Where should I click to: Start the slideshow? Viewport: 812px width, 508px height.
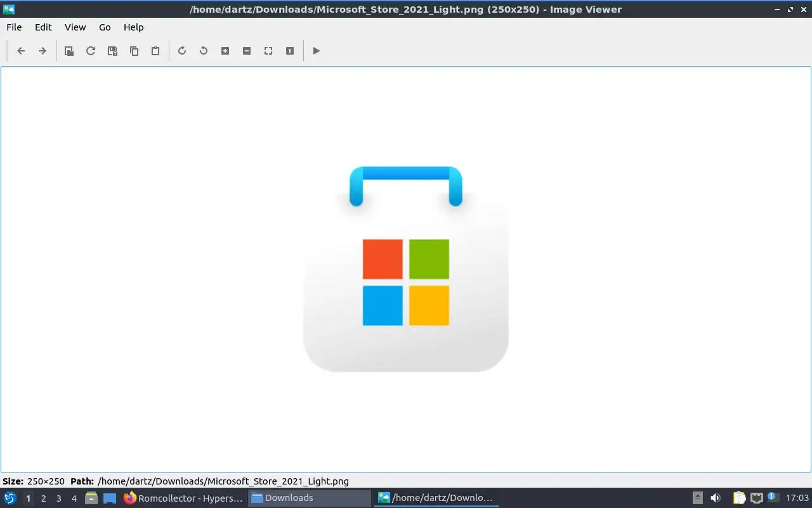[x=317, y=51]
